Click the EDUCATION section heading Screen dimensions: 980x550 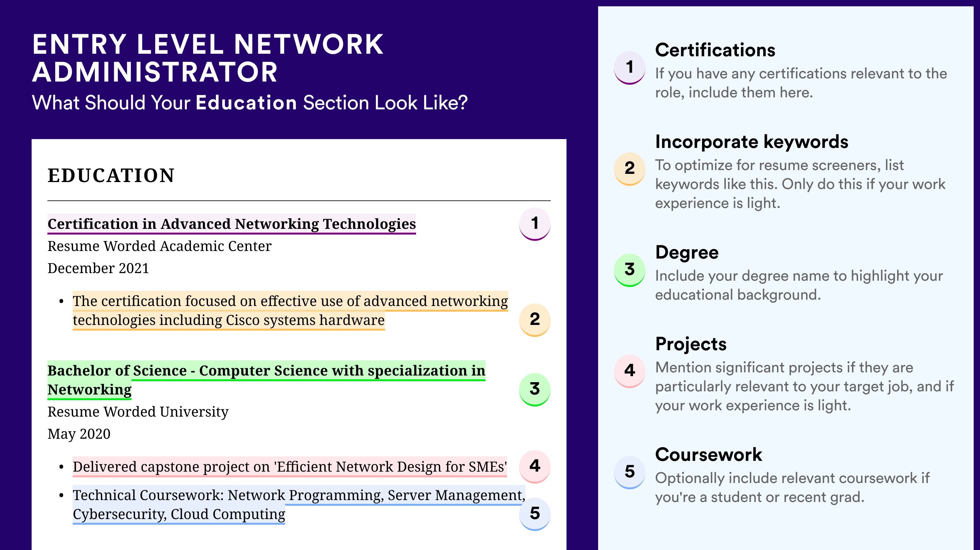pyautogui.click(x=111, y=175)
